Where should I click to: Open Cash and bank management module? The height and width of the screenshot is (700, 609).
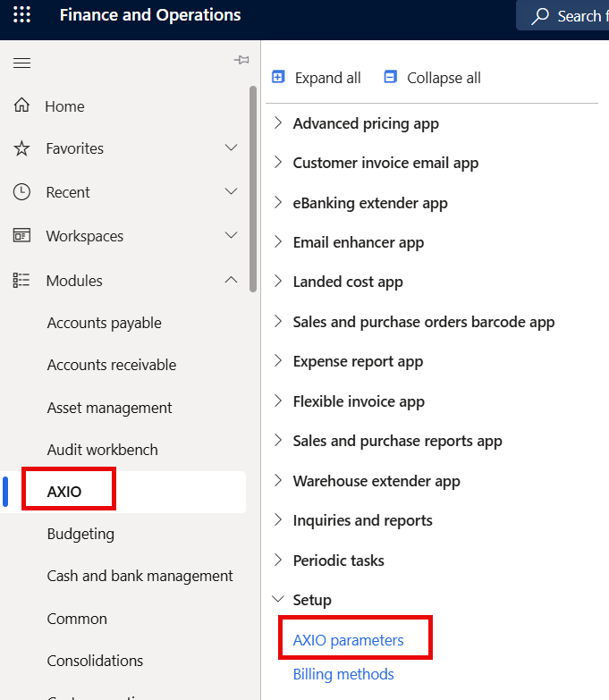140,576
